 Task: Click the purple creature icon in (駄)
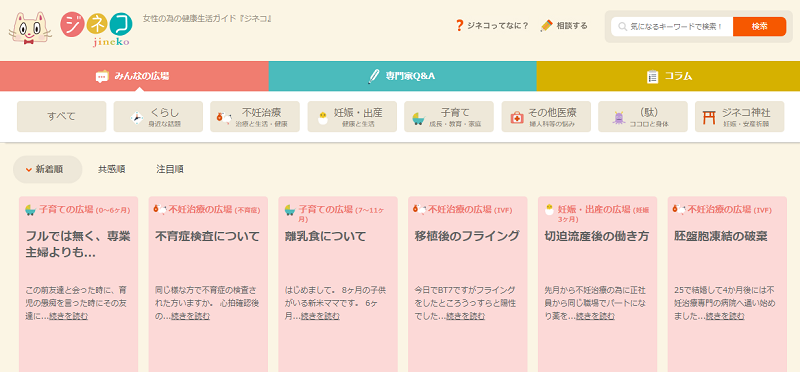pos(619,118)
